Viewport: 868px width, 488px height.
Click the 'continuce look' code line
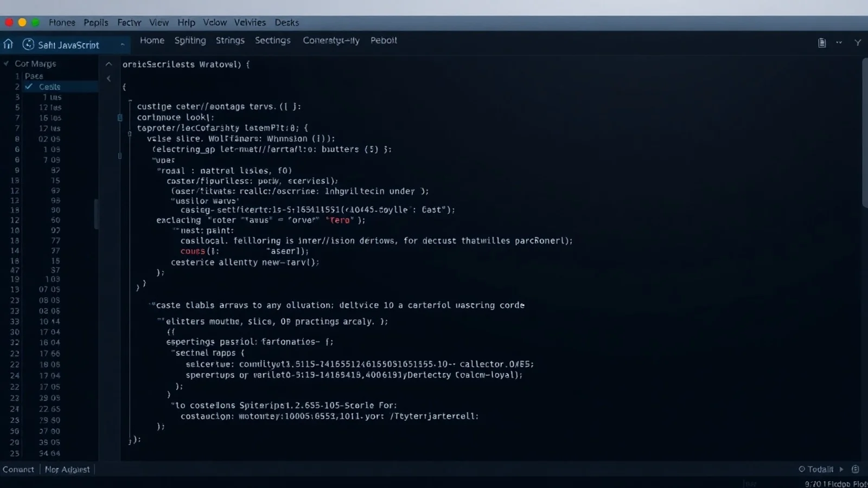176,117
